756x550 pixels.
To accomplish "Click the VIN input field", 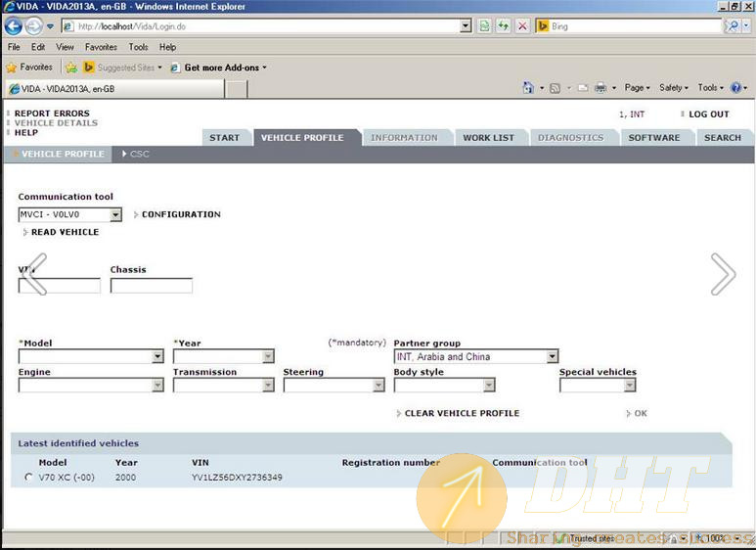I will click(x=60, y=286).
